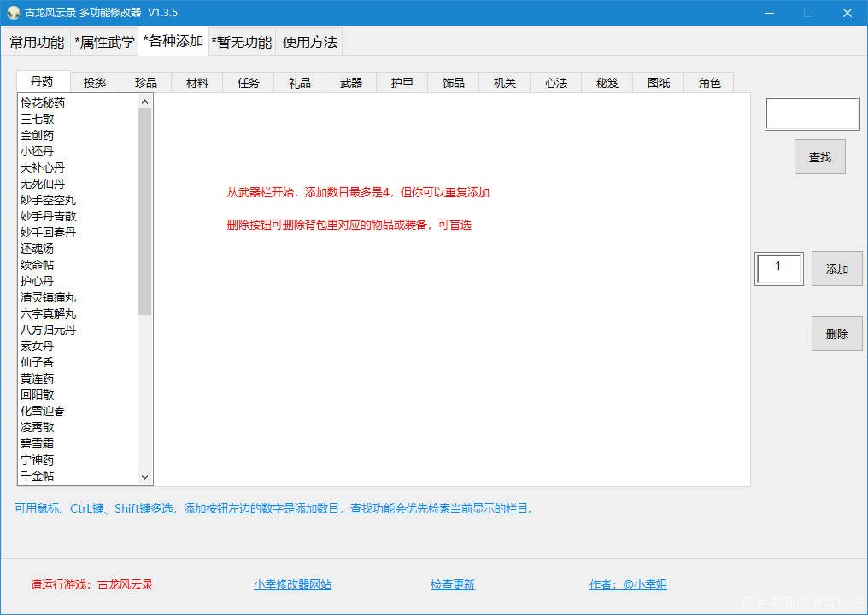Image resolution: width=868 pixels, height=615 pixels.
Task: Open the 心法 category tab
Action: tap(555, 82)
